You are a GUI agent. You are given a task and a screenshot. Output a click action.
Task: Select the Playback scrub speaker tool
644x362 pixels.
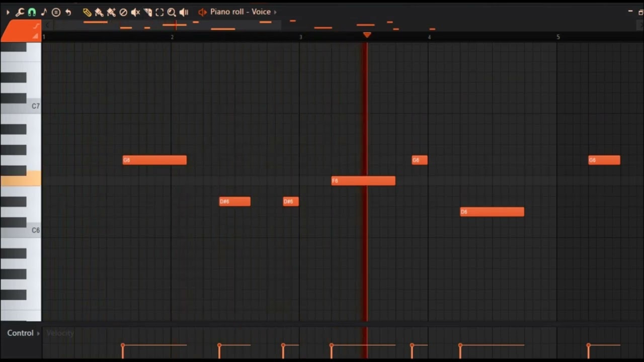[184, 12]
